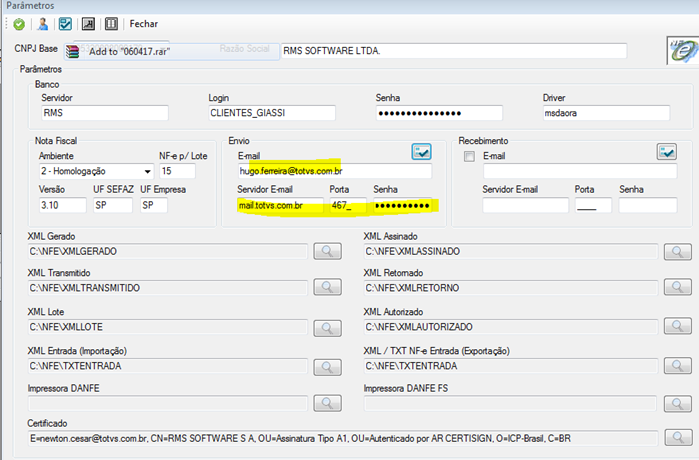The image size is (699, 460).
Task: Click Envio email test icon
Action: [421, 152]
